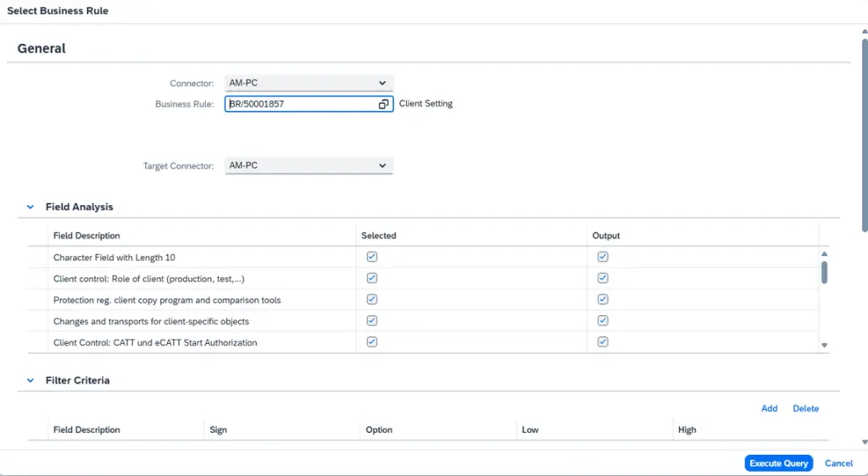Screen dimensions: 868x476
Task: Click the Field Analysis table scrollbar thumb
Action: pos(824,272)
